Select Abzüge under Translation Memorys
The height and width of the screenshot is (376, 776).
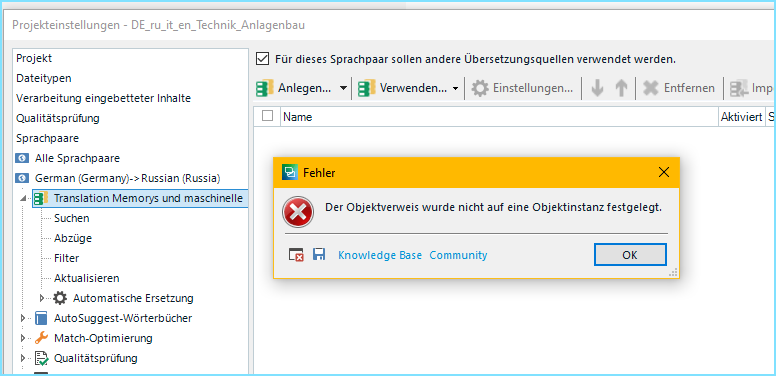73,238
